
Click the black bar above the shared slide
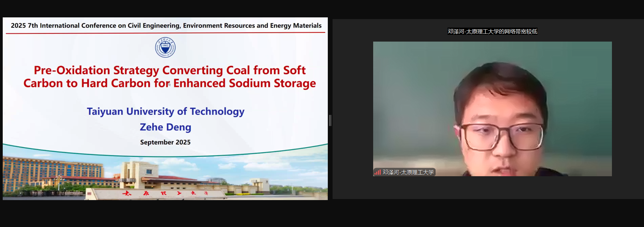point(165,9)
